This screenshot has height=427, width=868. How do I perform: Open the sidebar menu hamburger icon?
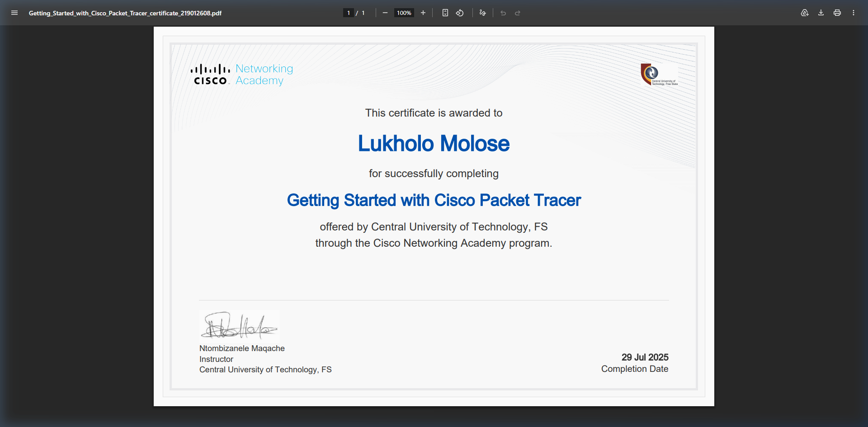tap(14, 13)
